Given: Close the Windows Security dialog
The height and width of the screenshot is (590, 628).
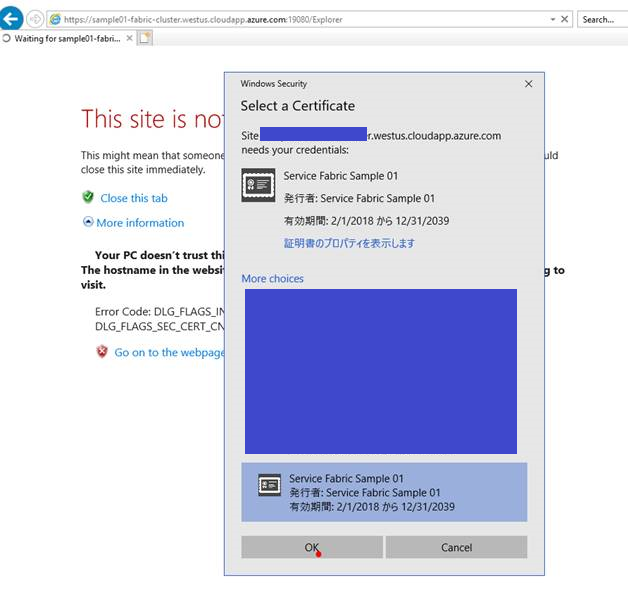Looking at the screenshot, I should tap(528, 84).
